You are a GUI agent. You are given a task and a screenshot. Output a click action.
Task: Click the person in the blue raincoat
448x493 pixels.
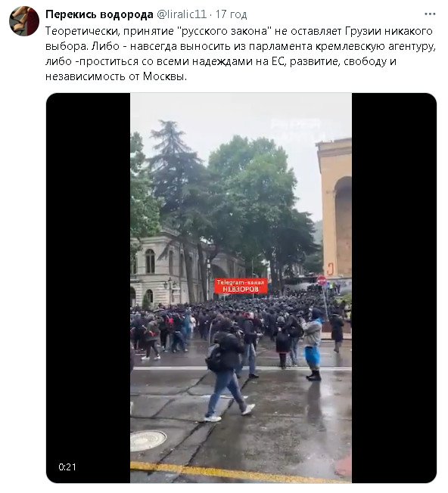(312, 344)
